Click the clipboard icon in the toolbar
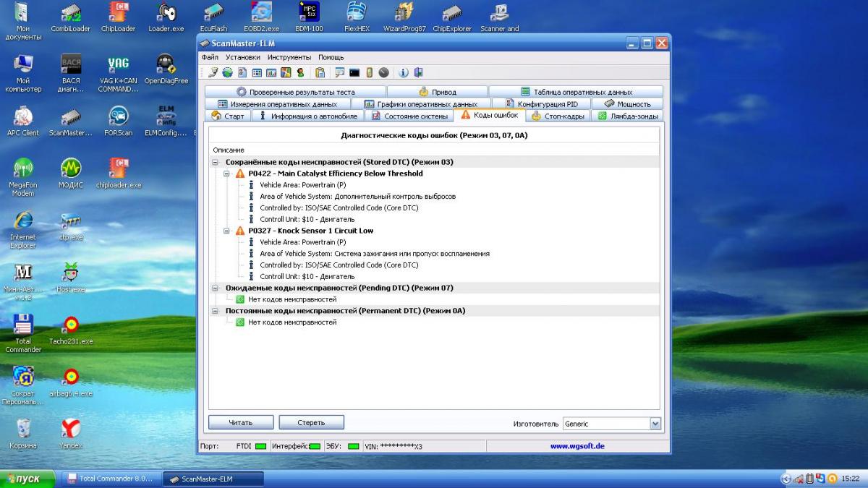Image resolution: width=868 pixels, height=488 pixels. coord(320,72)
